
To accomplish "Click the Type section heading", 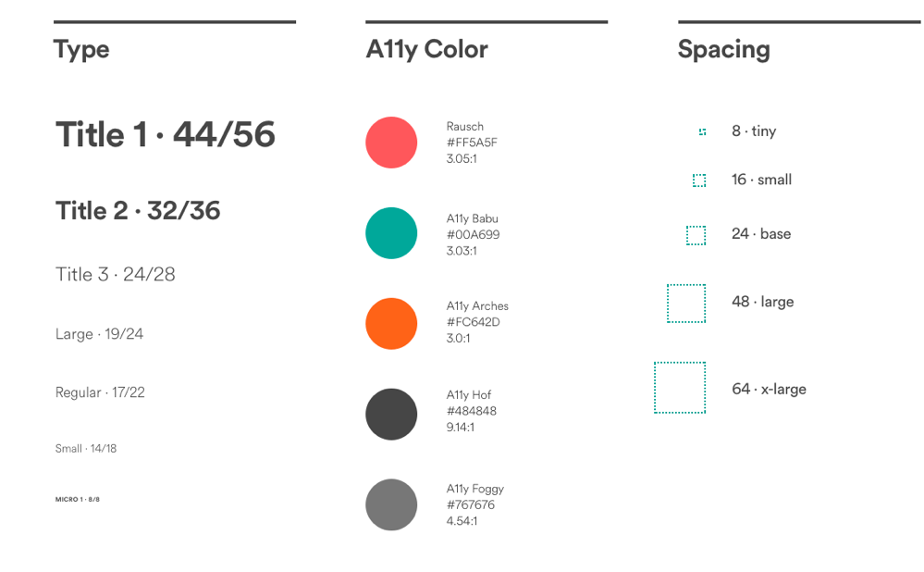I will pyautogui.click(x=81, y=50).
